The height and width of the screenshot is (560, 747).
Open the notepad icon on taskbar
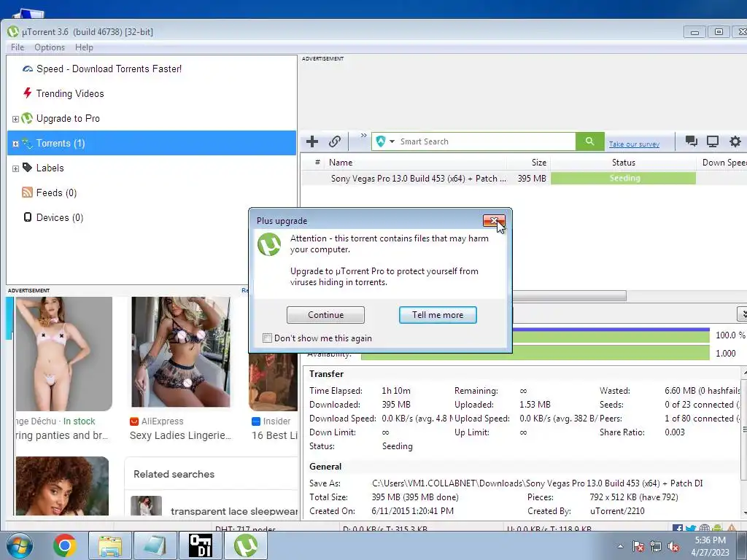coord(155,545)
